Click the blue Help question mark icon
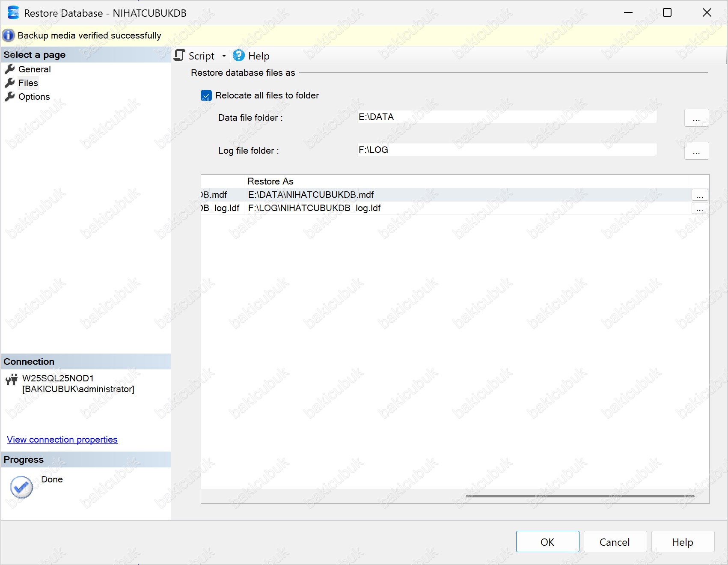The image size is (728, 565). pos(239,56)
